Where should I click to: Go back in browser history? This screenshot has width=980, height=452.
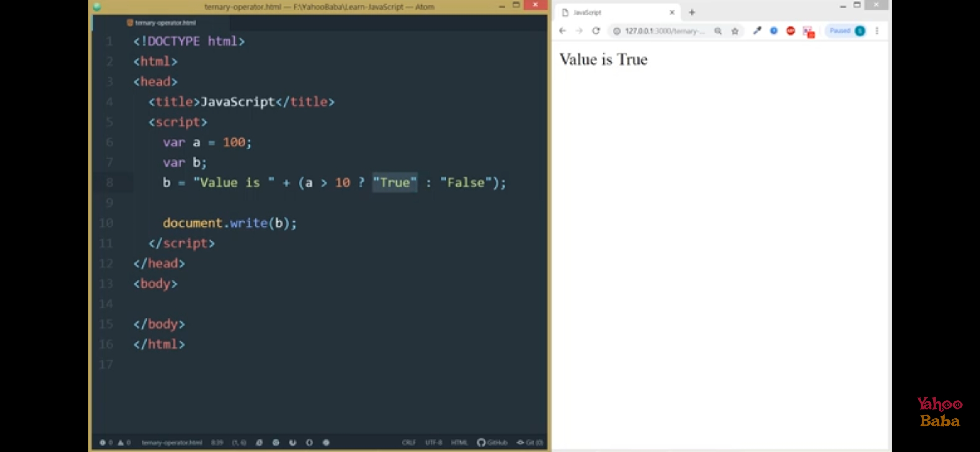(x=562, y=31)
